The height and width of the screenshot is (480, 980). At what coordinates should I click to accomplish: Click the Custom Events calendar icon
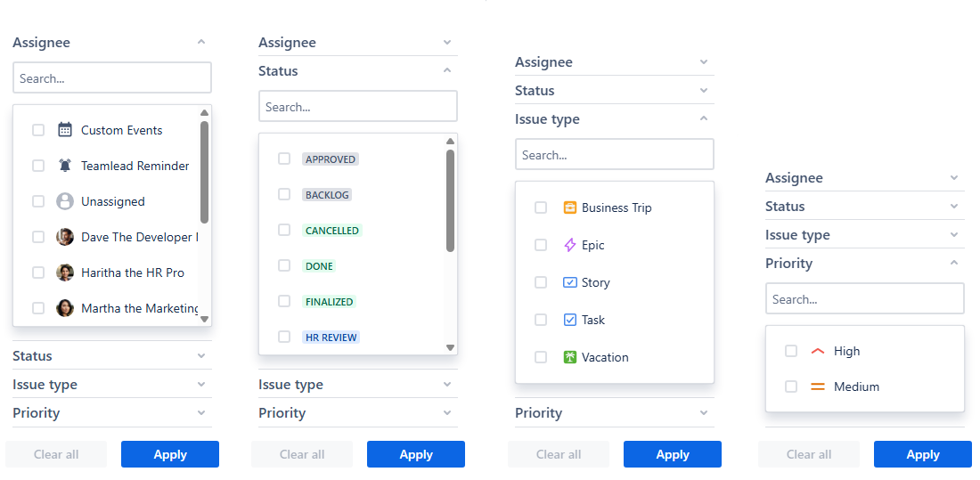[x=64, y=130]
